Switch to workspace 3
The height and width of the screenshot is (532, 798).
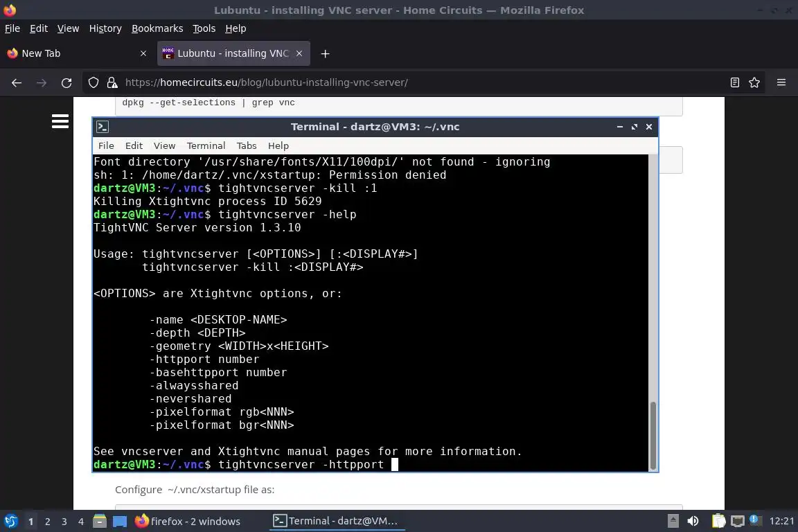point(64,522)
